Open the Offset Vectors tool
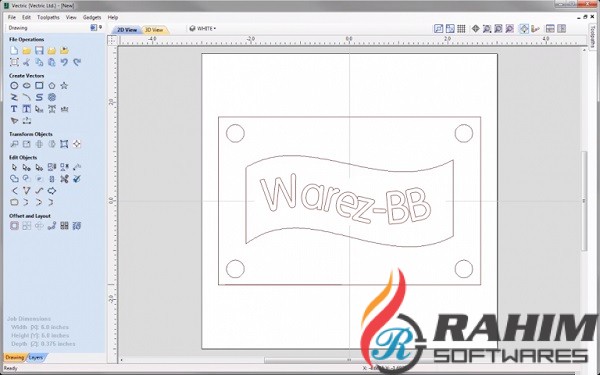 point(14,226)
